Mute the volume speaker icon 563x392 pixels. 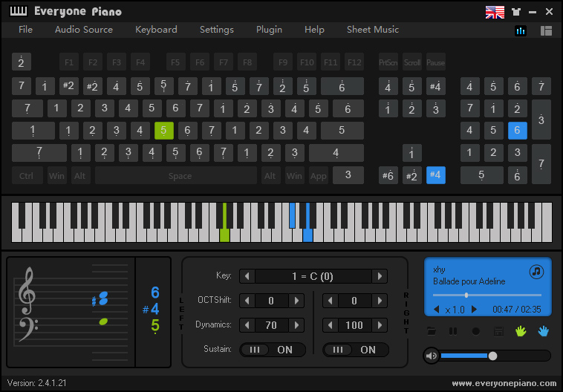pyautogui.click(x=431, y=356)
